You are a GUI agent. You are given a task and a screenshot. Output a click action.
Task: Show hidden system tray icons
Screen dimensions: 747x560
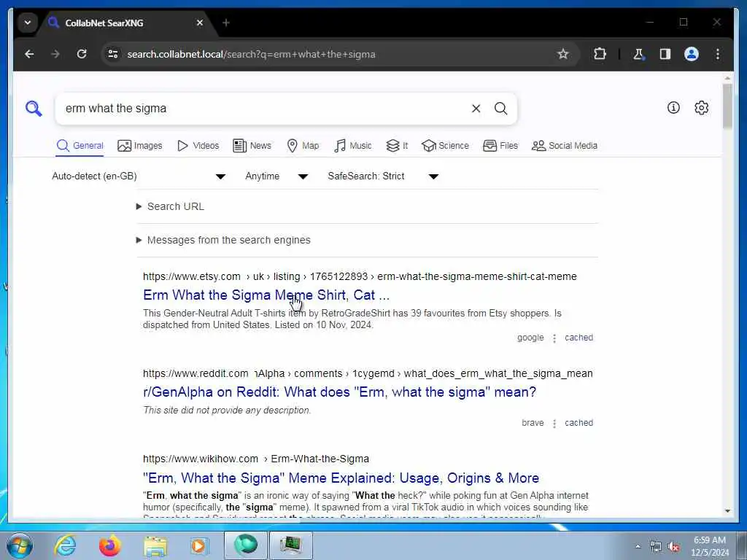[x=638, y=547]
